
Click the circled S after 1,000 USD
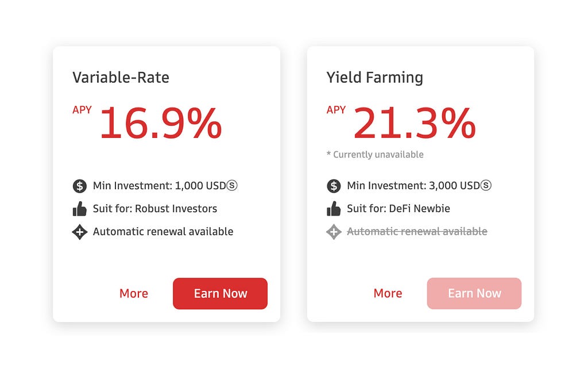click(232, 186)
